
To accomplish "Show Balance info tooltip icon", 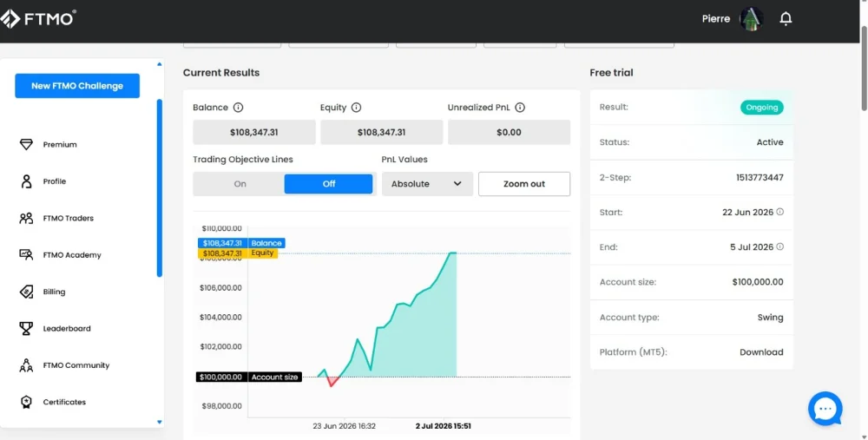I will (238, 108).
